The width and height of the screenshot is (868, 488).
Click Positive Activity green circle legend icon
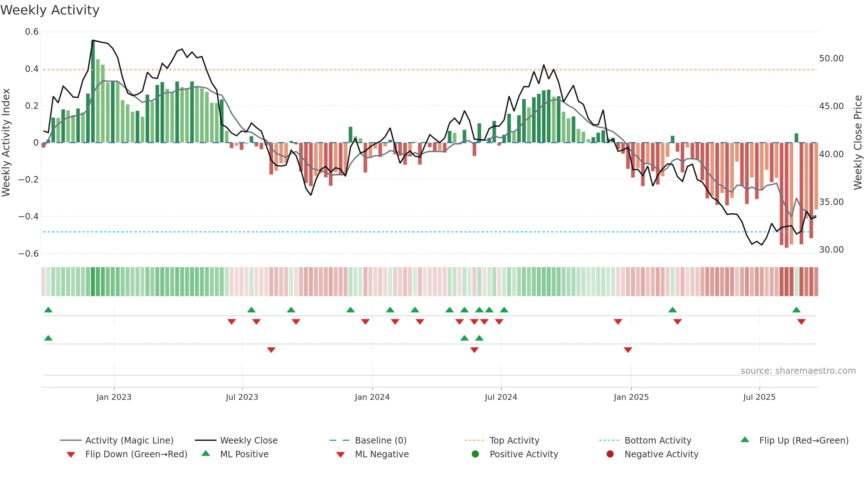click(x=475, y=454)
